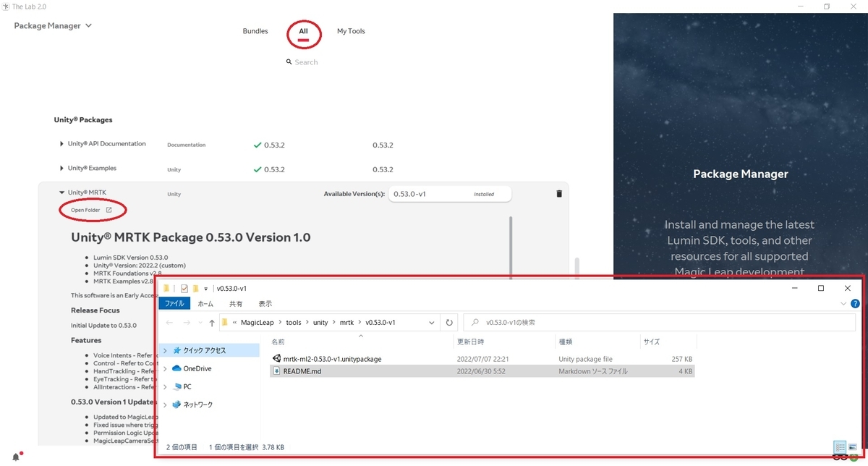The height and width of the screenshot is (466, 868).
Task: Click the Explorer Back arrow
Action: [170, 322]
